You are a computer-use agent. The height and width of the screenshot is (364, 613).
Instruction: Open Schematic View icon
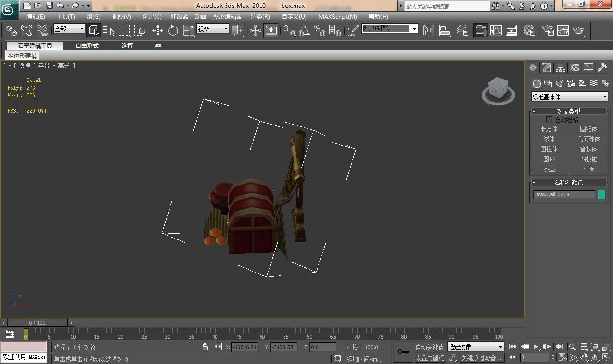(511, 31)
